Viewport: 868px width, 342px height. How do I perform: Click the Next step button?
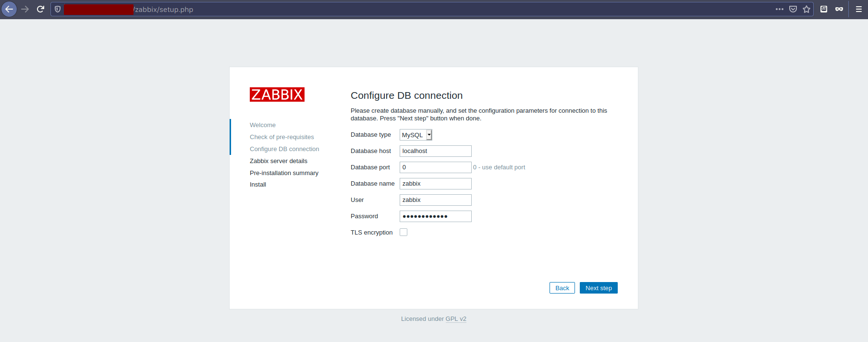pos(599,288)
